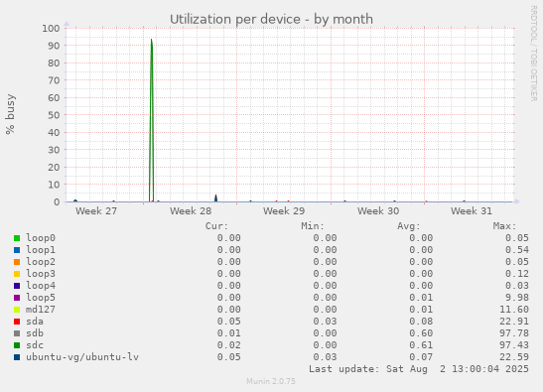Click the Cur: column header

tap(216, 226)
